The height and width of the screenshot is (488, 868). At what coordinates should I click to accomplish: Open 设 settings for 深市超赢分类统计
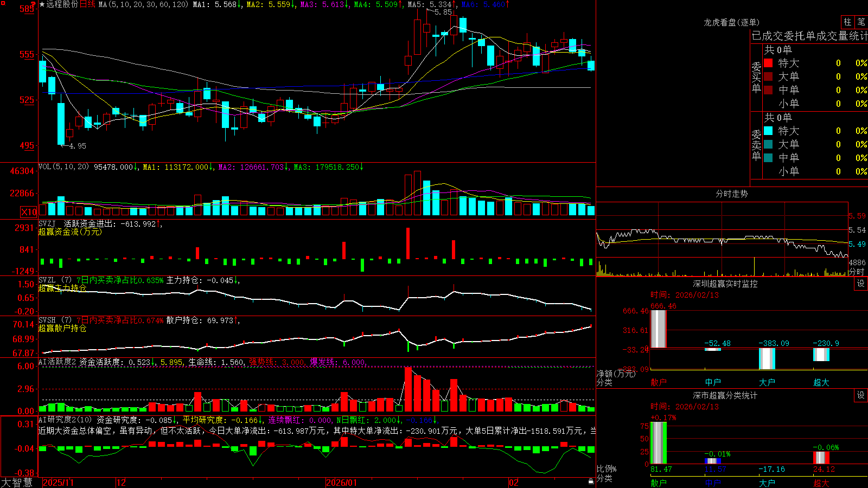[861, 396]
